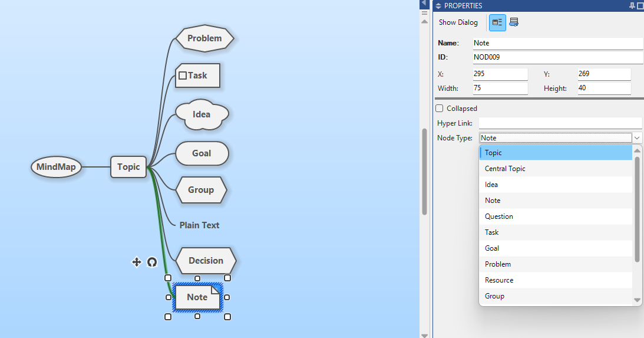Image resolution: width=644 pixels, height=338 pixels.
Task: Select the Idea cloud node
Action: [x=202, y=114]
